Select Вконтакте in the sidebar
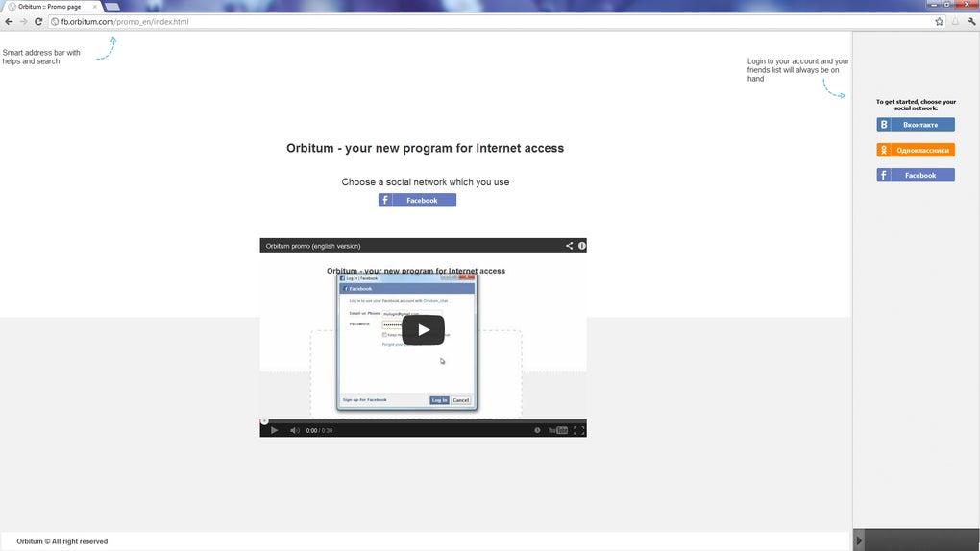Image resolution: width=980 pixels, height=551 pixels. pos(916,125)
